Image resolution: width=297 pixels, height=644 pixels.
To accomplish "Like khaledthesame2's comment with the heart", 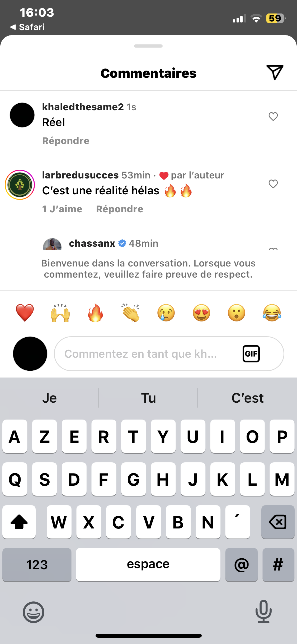I will [273, 116].
